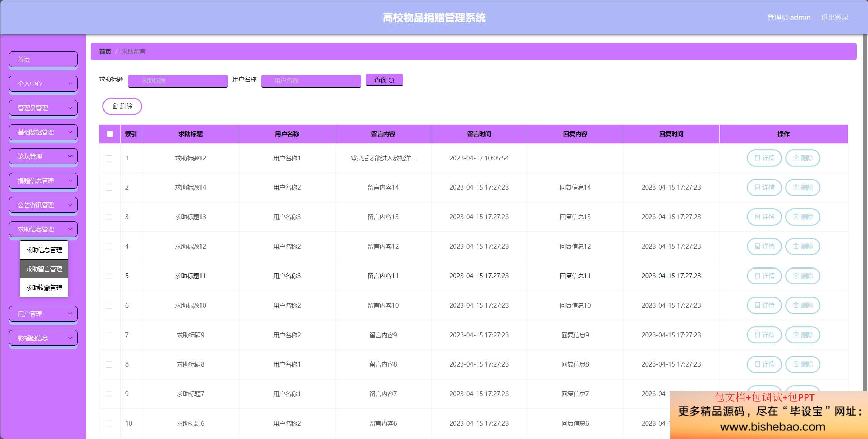Select checkbox for row 求助标题7

[109, 394]
